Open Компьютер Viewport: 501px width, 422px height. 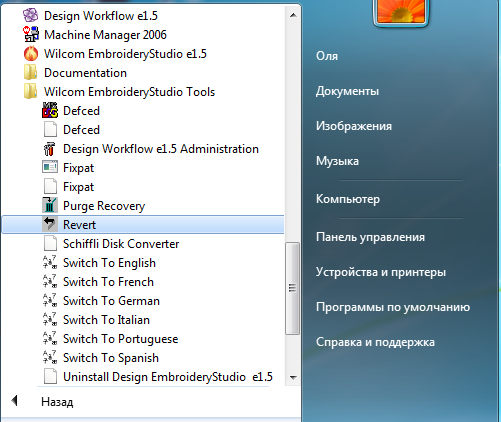[348, 199]
